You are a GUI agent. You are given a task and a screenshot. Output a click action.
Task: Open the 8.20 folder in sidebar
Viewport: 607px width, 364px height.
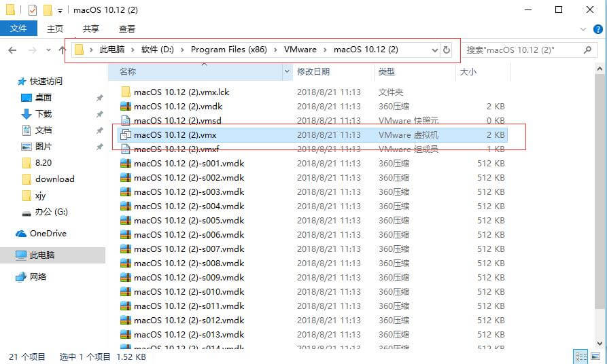(43, 163)
